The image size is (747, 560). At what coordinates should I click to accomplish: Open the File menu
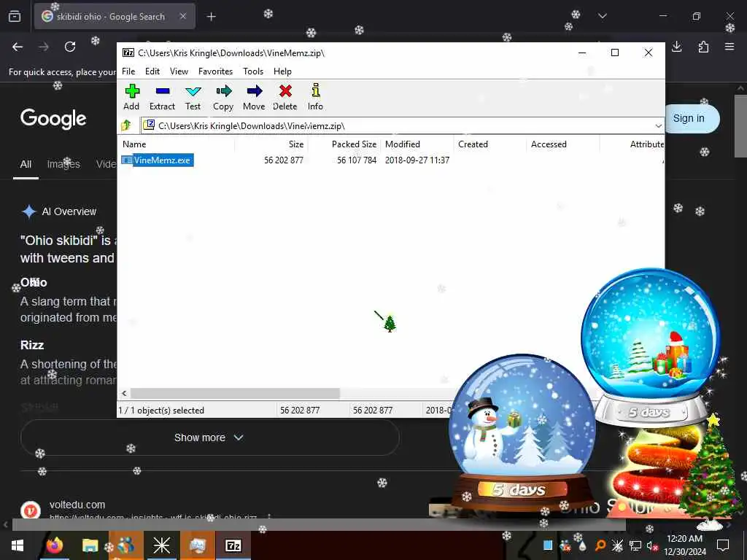coord(128,71)
